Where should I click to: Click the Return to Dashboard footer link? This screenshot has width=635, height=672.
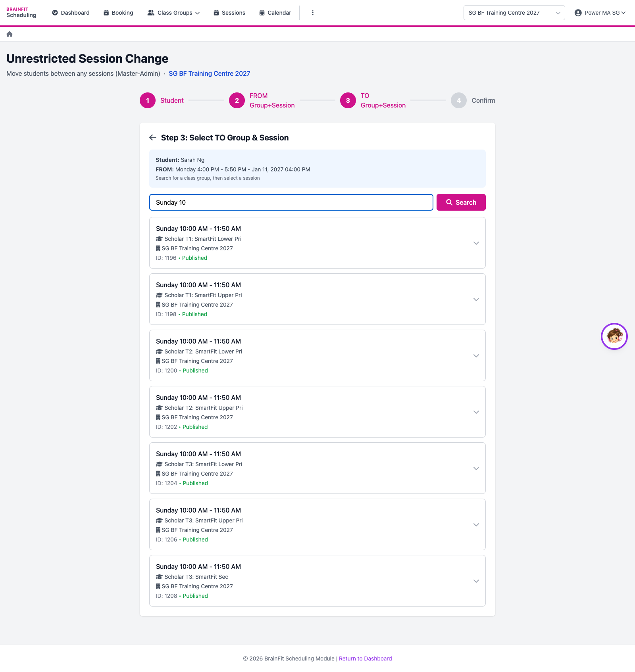[365, 659]
